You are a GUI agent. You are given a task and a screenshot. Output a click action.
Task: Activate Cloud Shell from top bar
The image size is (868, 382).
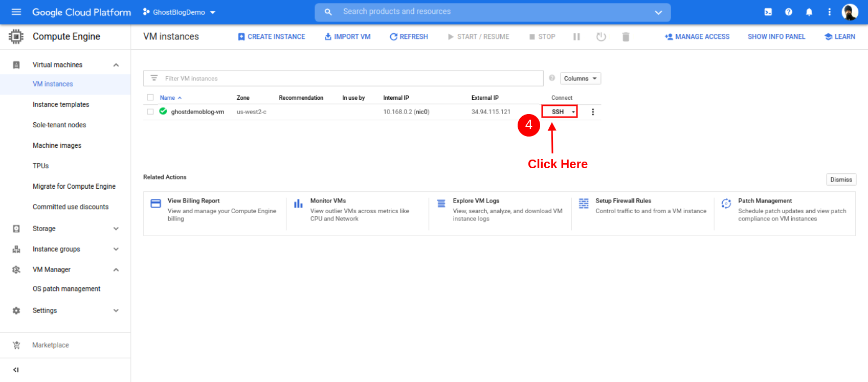768,12
